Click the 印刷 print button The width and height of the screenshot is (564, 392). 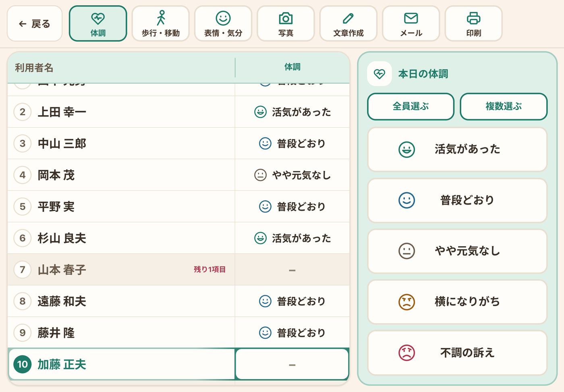[473, 24]
